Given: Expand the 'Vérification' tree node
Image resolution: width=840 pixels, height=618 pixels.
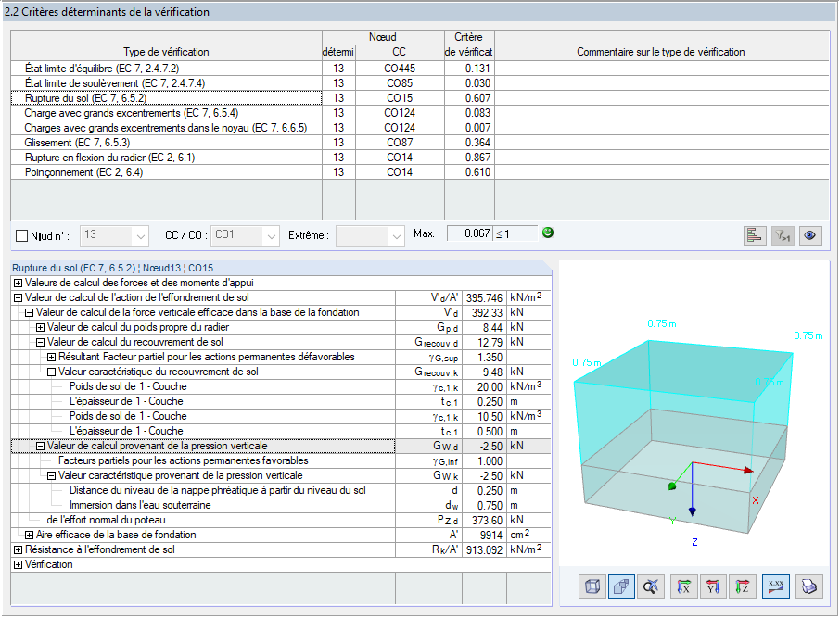Looking at the screenshot, I should click(x=18, y=564).
